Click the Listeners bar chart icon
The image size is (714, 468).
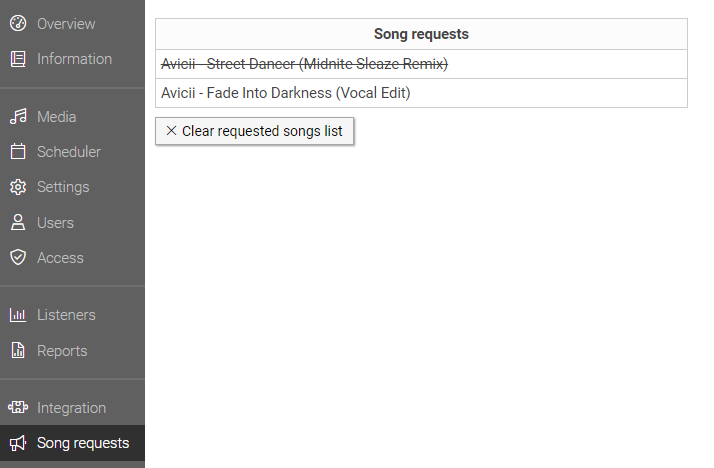tap(18, 315)
